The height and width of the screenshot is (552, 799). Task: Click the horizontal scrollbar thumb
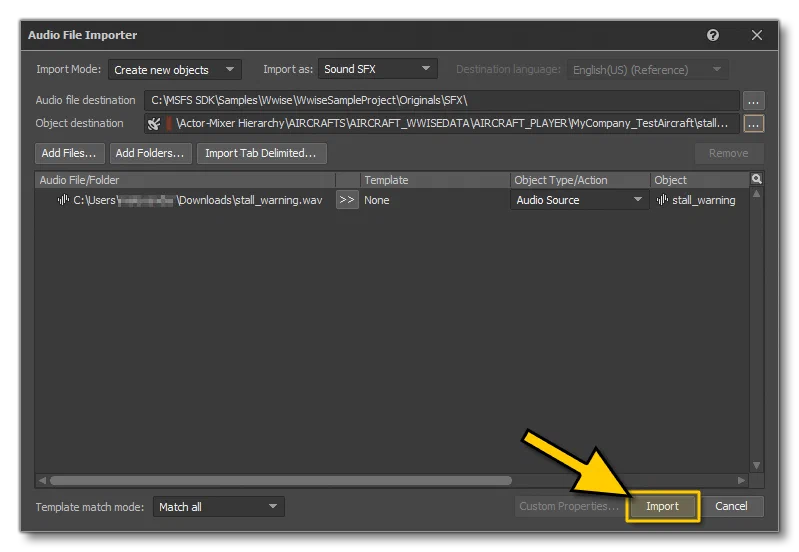point(281,481)
